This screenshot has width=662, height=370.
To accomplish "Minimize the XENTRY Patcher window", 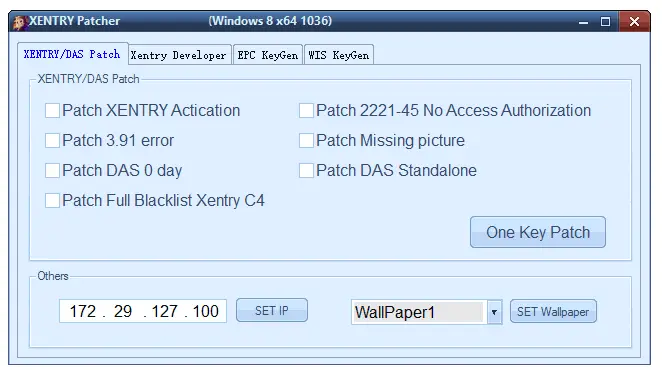I will pyautogui.click(x=583, y=22).
